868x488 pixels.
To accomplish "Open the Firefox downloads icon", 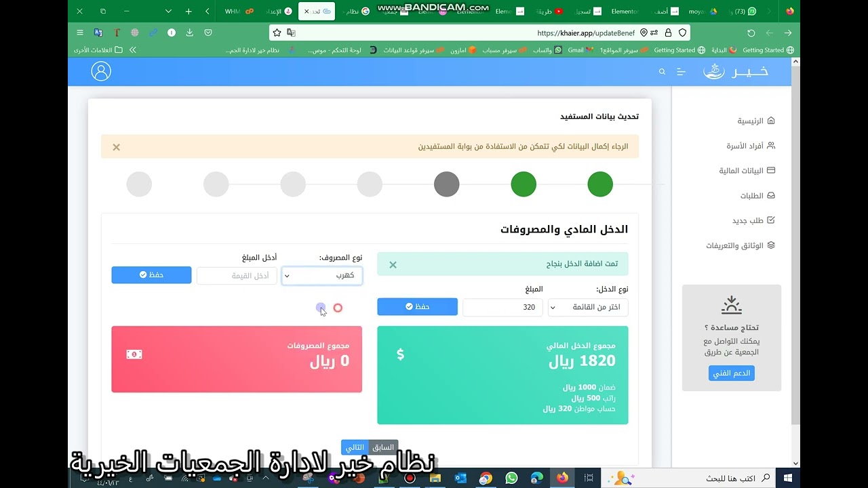I will (x=190, y=33).
